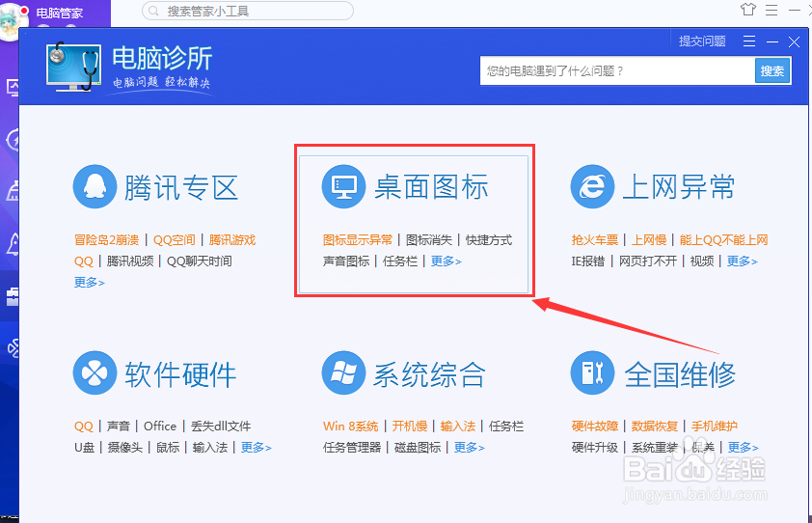Click 数据恢复 link
Viewport: 812px width, 523px height.
coord(655,427)
